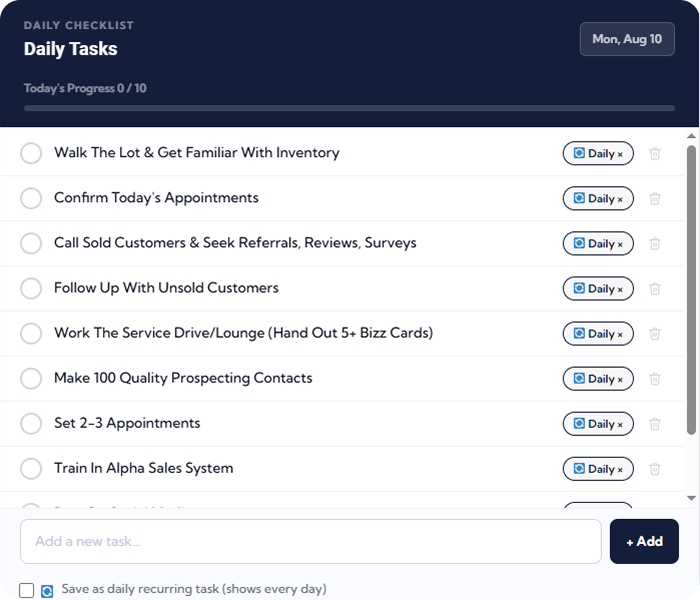Enable Save as daily recurring task checkbox
The image size is (700, 600).
coord(26,590)
